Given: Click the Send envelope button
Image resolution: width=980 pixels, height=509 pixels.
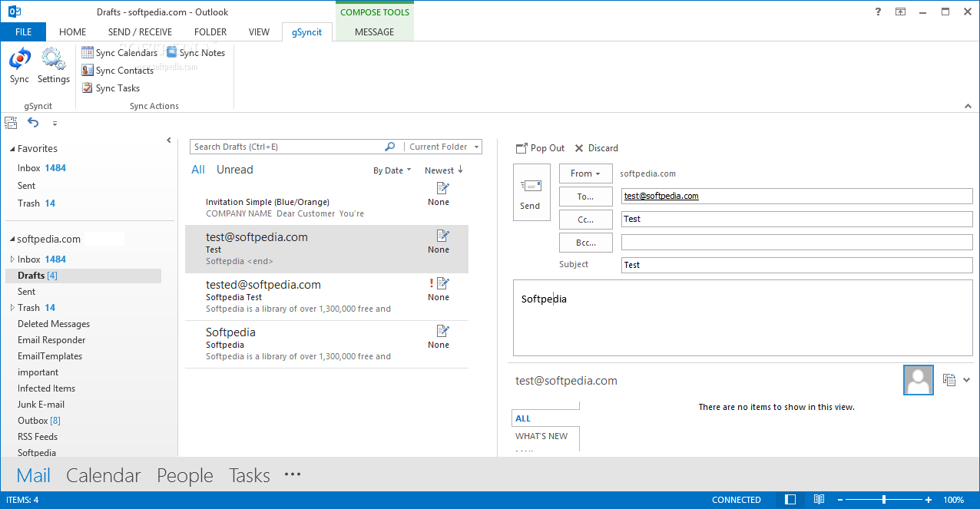Looking at the screenshot, I should pyautogui.click(x=531, y=192).
